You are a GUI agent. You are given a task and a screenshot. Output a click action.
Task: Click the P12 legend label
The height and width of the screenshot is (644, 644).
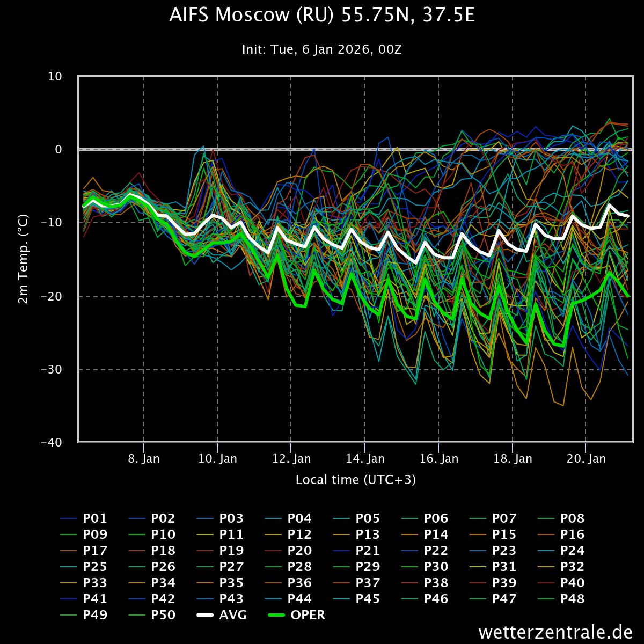tap(299, 535)
